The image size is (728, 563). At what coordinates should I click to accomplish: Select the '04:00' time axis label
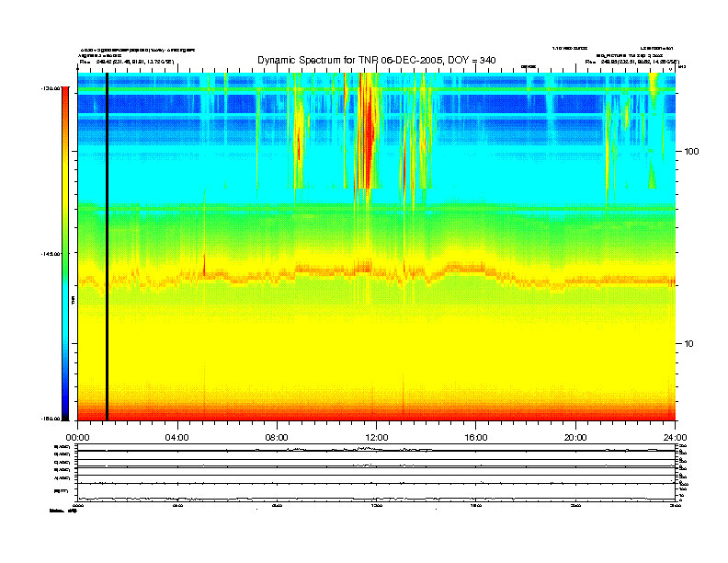(x=177, y=438)
